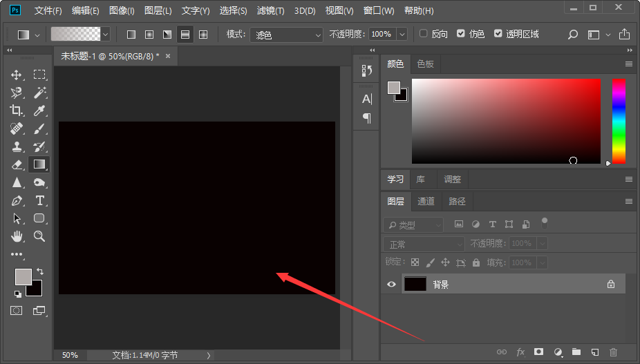Open the layer 类型 filter dropdown

point(413,225)
